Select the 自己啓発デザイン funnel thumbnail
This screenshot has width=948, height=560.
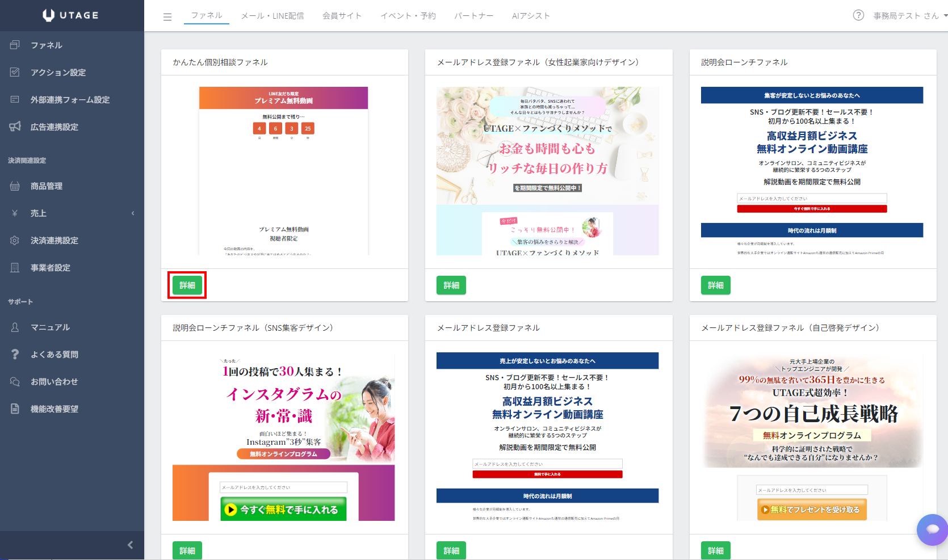tap(812, 436)
